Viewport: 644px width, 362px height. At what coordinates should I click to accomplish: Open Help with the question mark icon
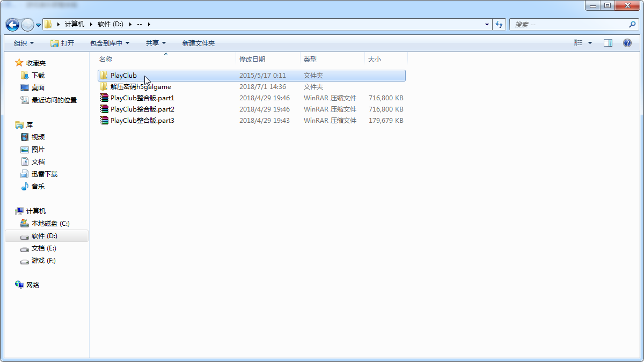click(x=627, y=43)
